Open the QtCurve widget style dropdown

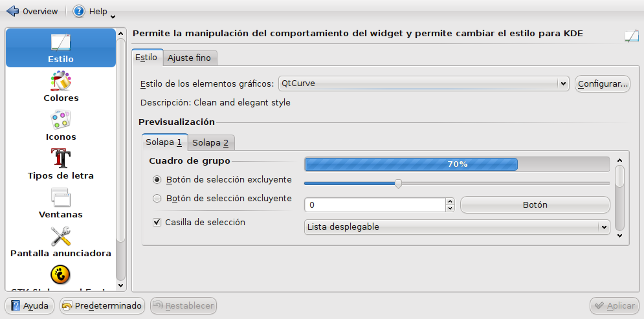point(423,83)
